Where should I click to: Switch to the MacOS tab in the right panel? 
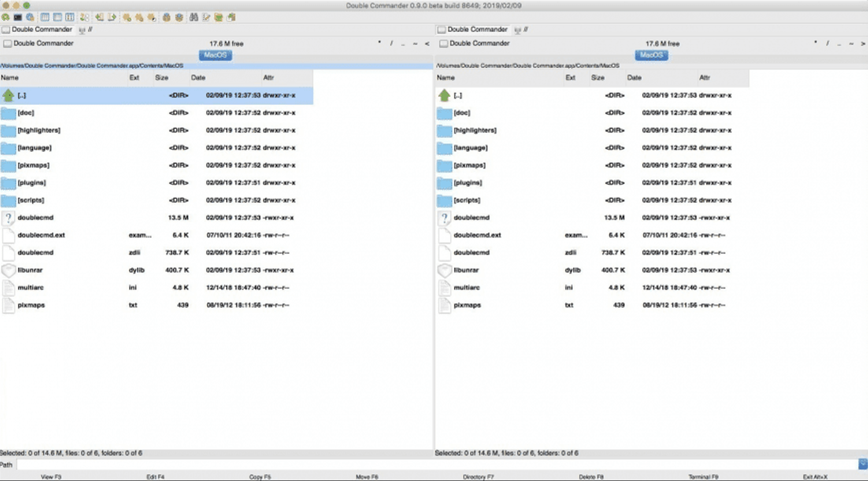[x=651, y=55]
